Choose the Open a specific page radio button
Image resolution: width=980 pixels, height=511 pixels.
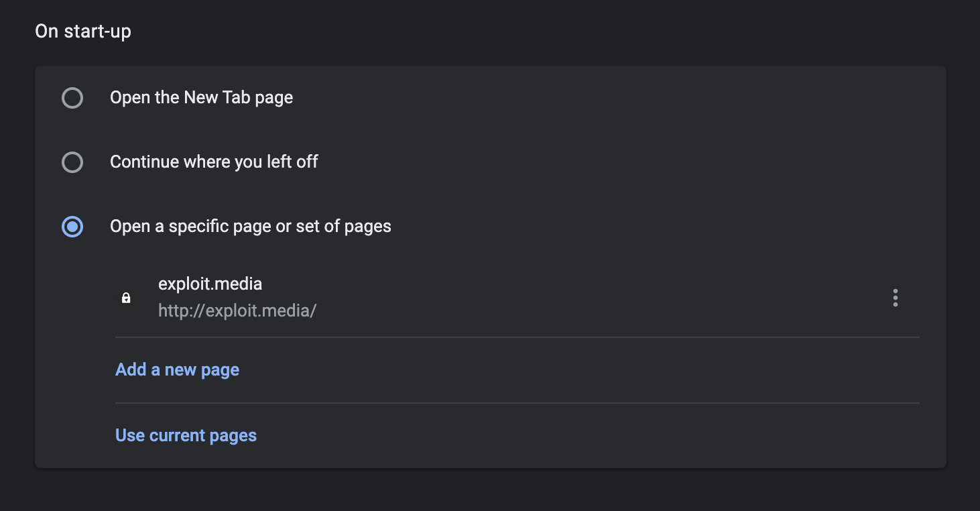point(72,227)
